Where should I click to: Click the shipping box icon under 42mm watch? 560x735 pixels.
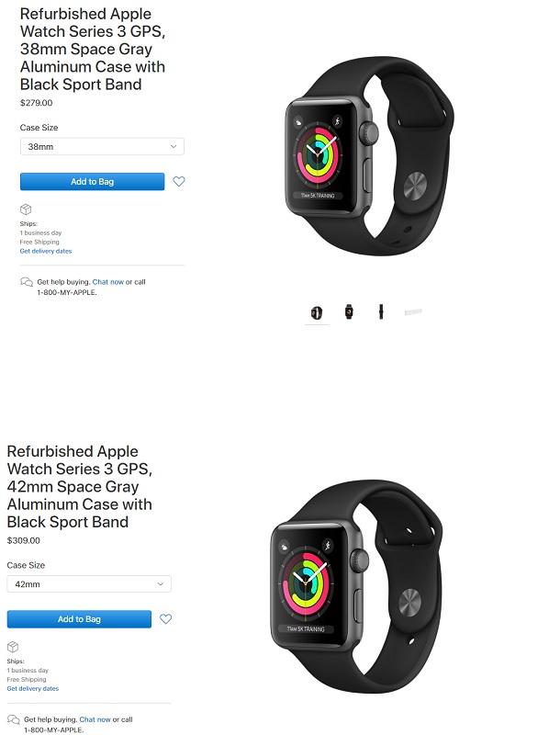coord(13,647)
